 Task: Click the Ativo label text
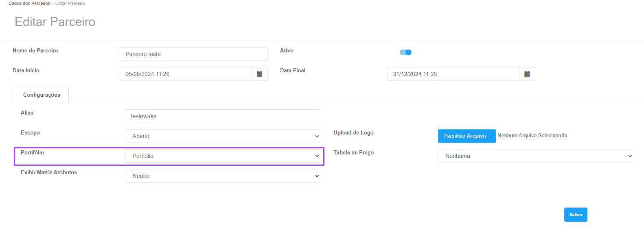(x=287, y=51)
